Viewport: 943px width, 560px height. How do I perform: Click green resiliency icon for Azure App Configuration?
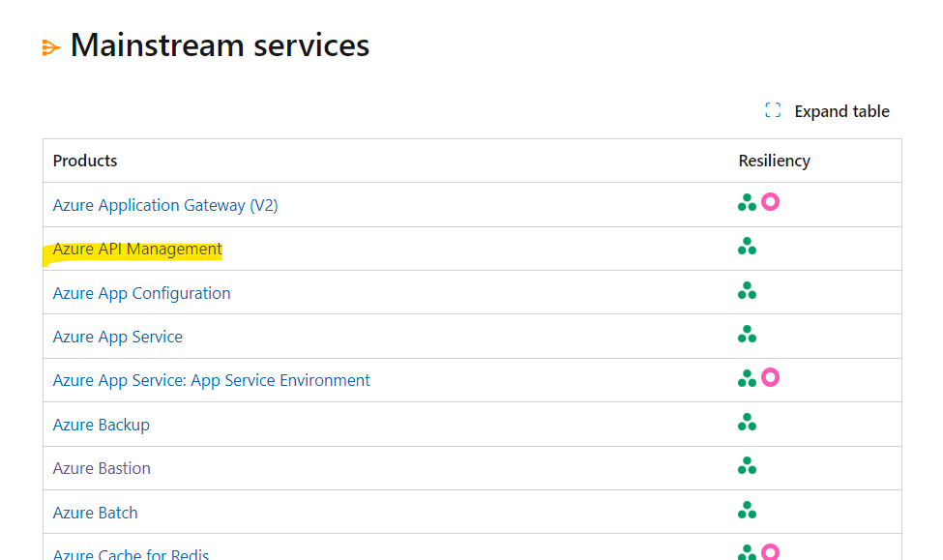click(747, 290)
